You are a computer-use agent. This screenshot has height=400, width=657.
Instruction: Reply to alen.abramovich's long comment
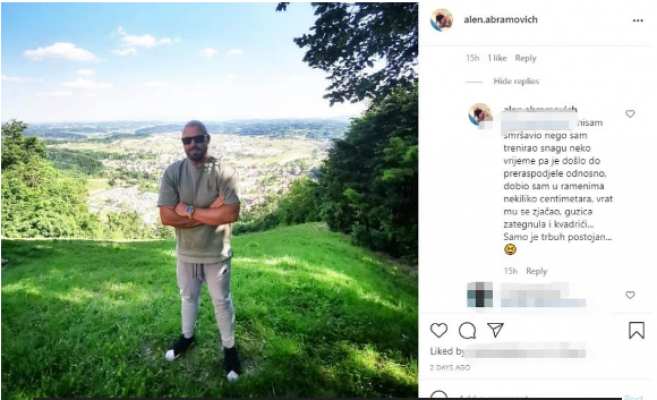tap(537, 271)
